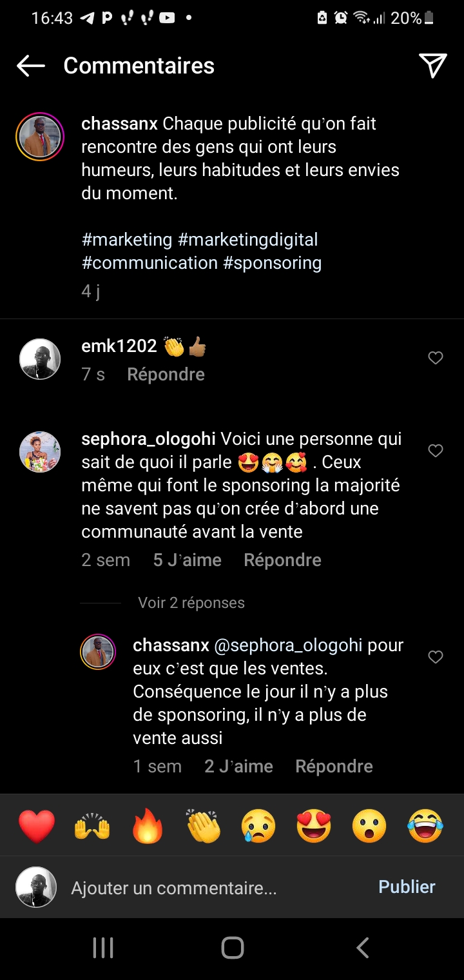Open sephora_ologohi's profile picture
This screenshot has width=464, height=980.
pyautogui.click(x=40, y=452)
